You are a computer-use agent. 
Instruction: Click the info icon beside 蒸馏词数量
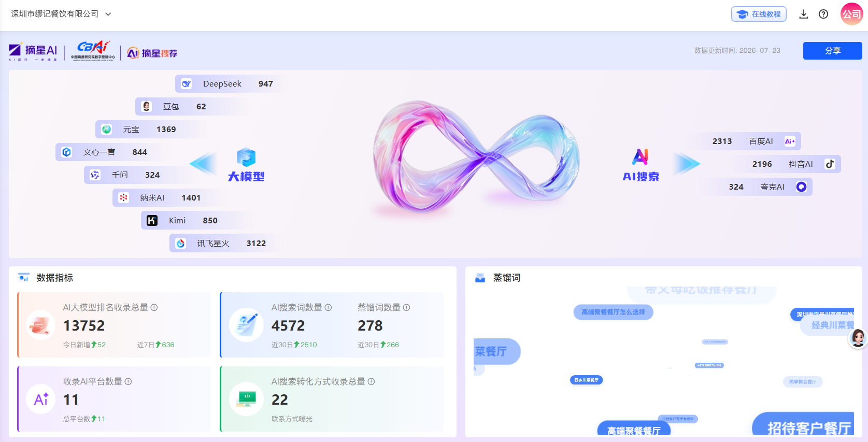pyautogui.click(x=406, y=307)
